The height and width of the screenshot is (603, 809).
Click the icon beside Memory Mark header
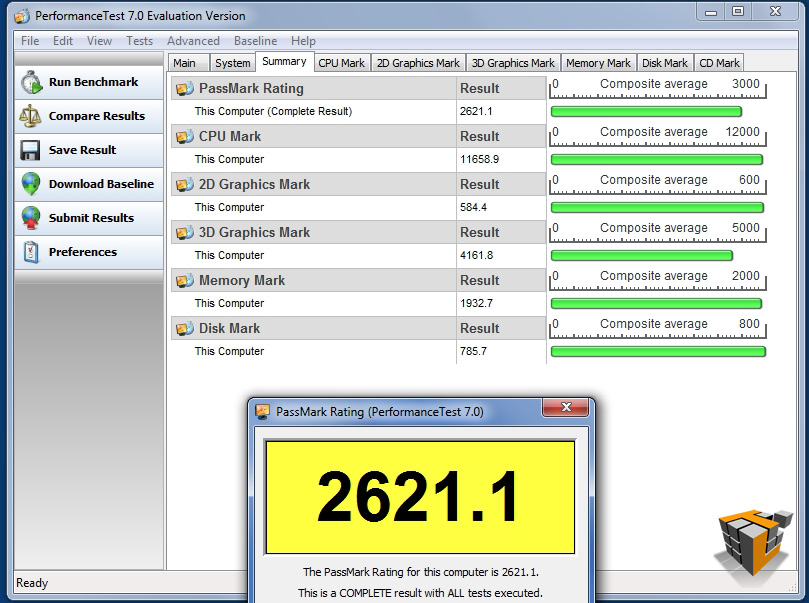point(185,280)
